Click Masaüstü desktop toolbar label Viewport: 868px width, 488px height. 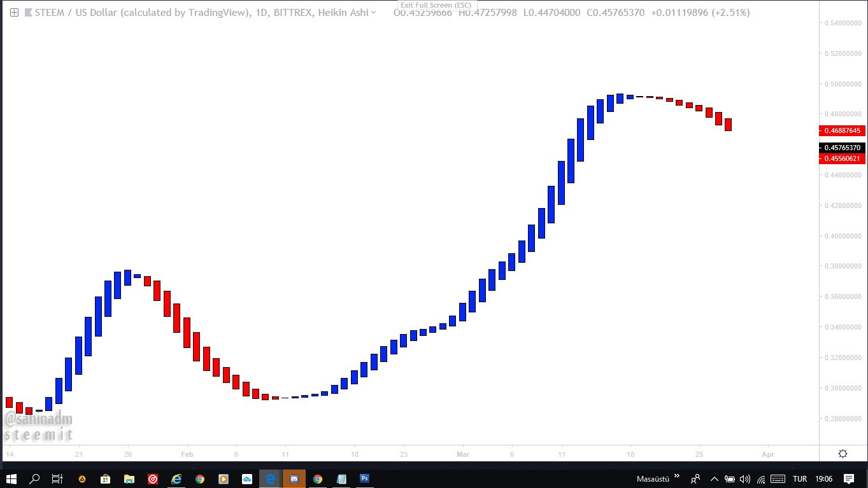(652, 478)
